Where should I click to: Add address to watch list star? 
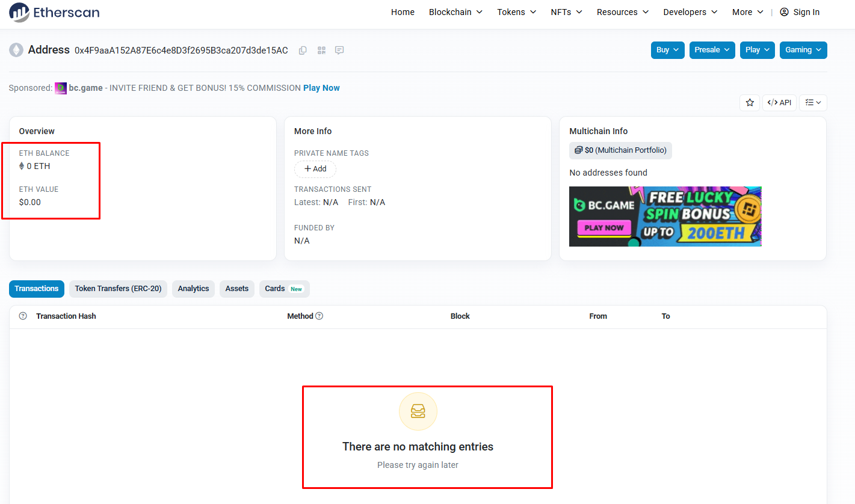(750, 103)
